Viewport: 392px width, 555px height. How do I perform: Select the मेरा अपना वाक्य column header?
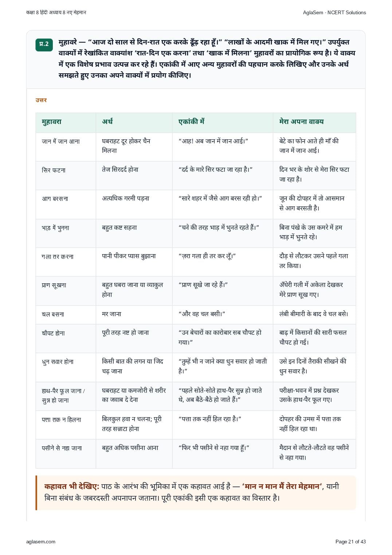314,123
